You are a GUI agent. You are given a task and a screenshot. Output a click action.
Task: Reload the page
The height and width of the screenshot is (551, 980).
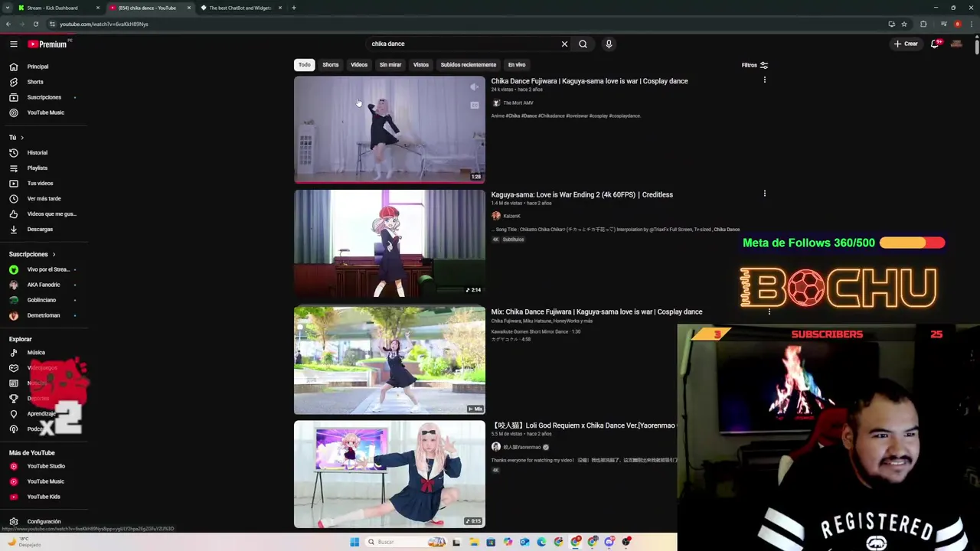pos(36,24)
